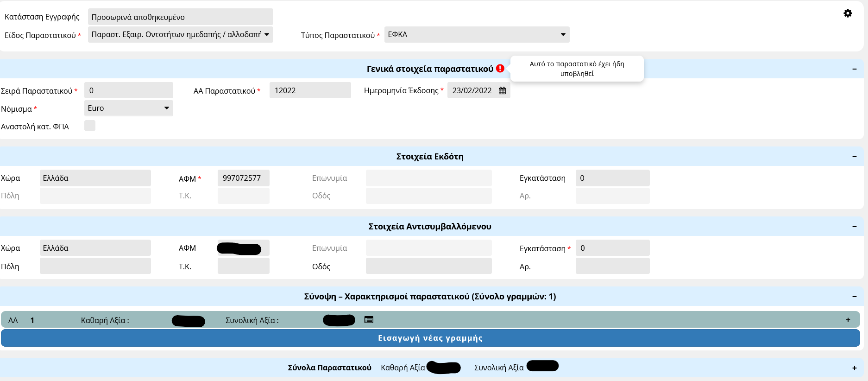
Task: Click issuer ΑΦΜ field 997072577
Action: [x=243, y=178]
